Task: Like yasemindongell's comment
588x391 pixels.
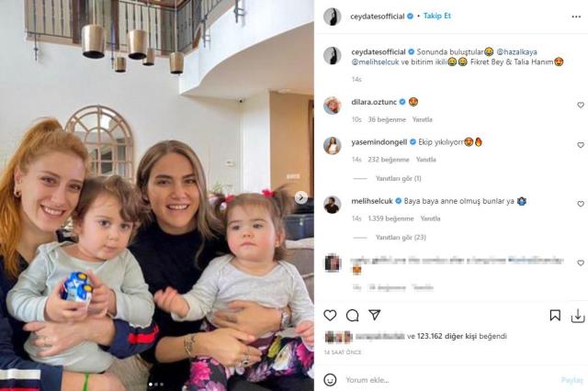Action: (x=581, y=145)
